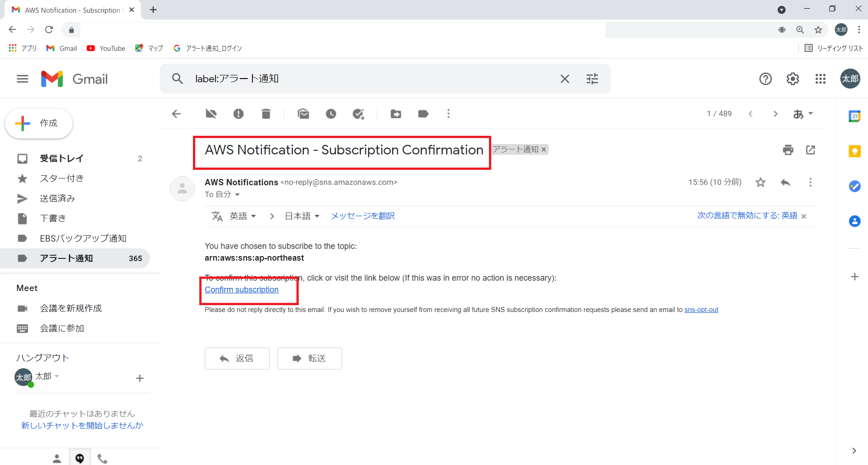868x465 pixels.
Task: Open the Gmail main menu hamburger
Action: (x=22, y=79)
